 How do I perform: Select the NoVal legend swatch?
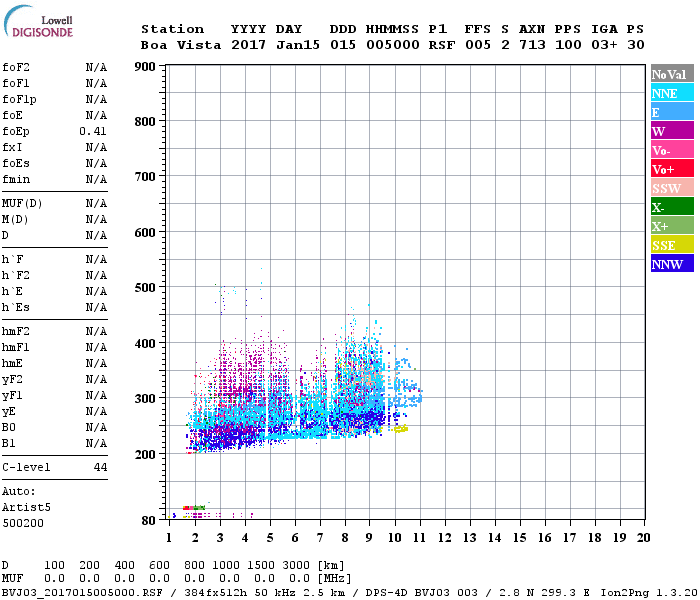[x=672, y=74]
